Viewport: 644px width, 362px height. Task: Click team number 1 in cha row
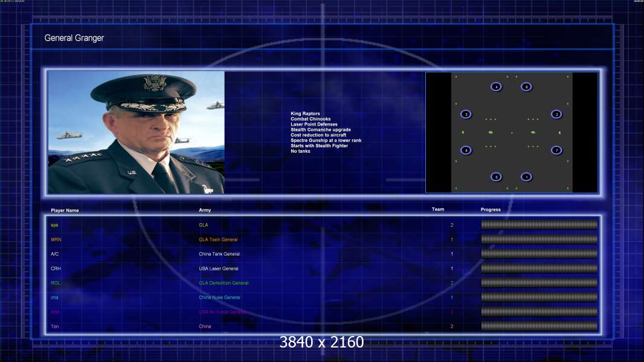pos(452,297)
